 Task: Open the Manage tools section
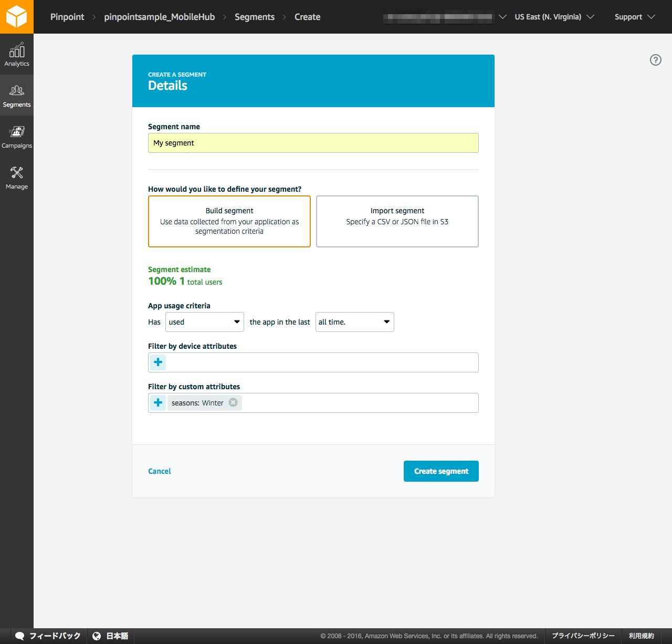(x=17, y=178)
